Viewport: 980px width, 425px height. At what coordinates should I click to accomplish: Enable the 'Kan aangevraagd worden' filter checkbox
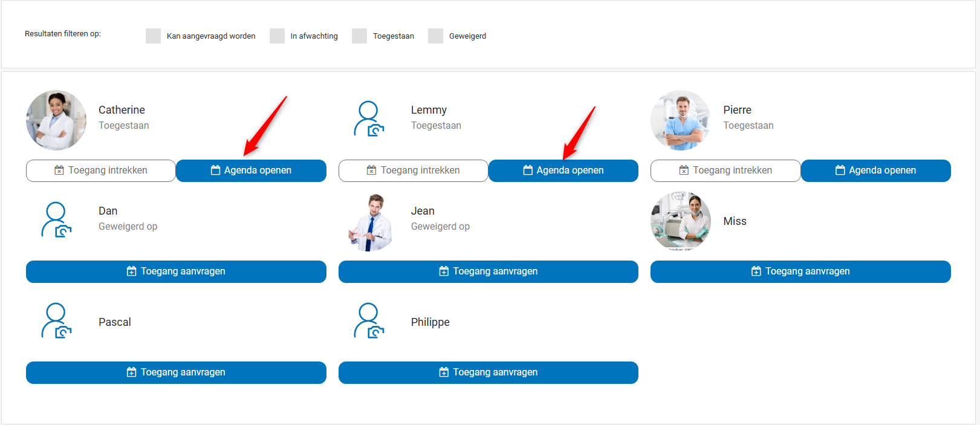(x=153, y=36)
